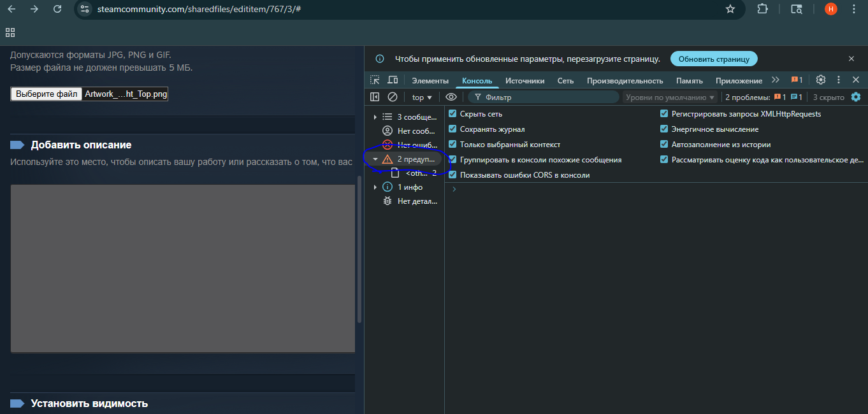868x414 pixels.
Task: Open the 'Сеть' tab
Action: [565, 81]
